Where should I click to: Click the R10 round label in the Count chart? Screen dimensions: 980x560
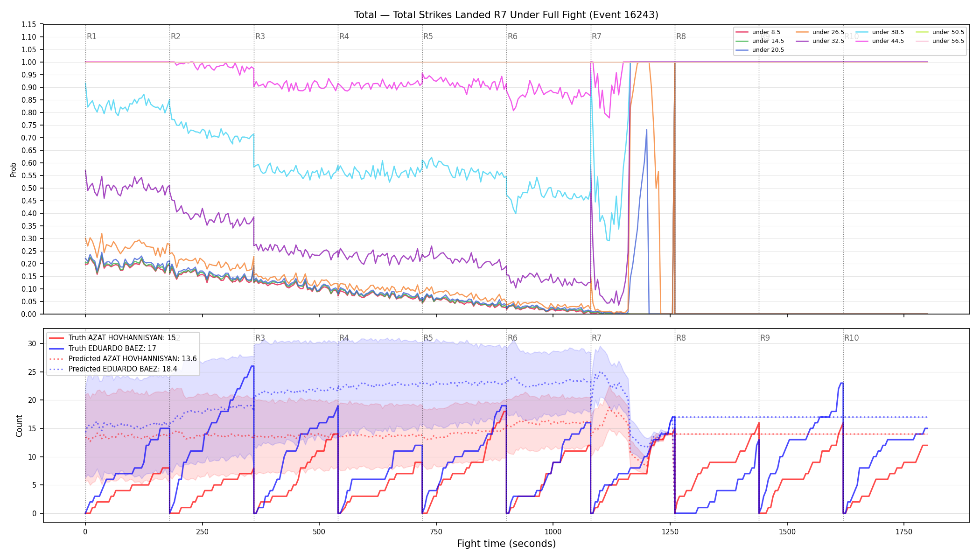point(851,338)
